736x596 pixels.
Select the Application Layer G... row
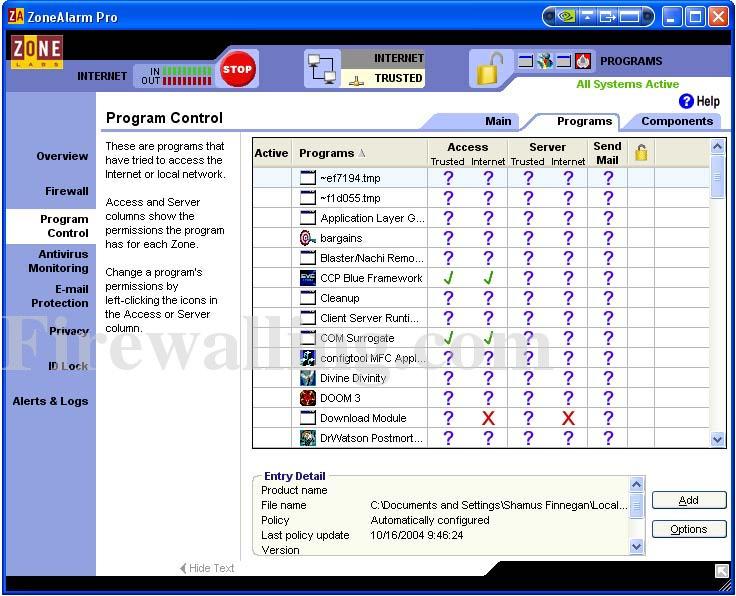click(x=481, y=218)
